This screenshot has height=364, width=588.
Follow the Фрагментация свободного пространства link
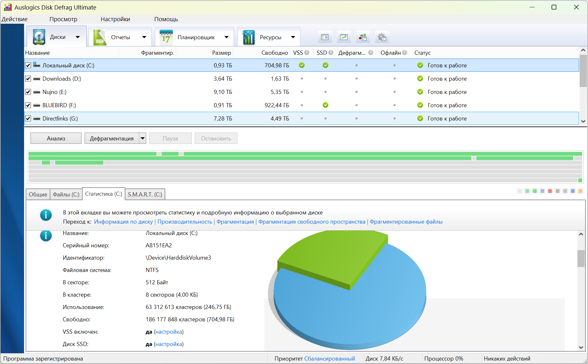312,222
